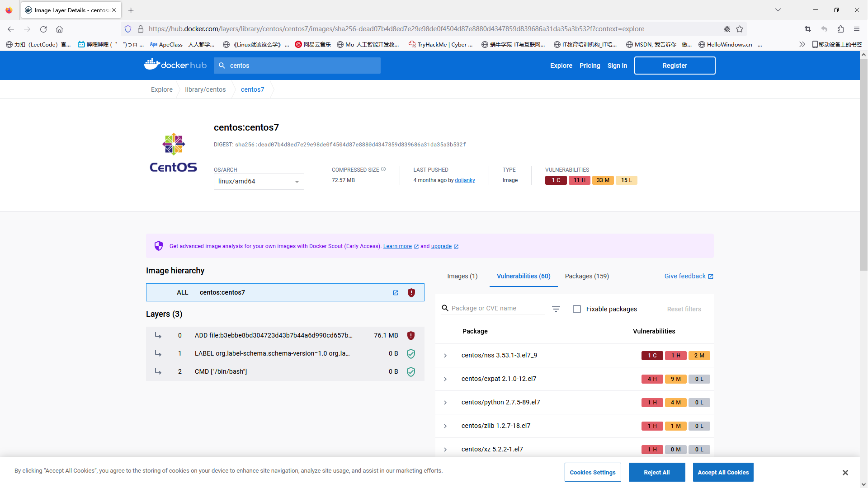Image resolution: width=868 pixels, height=488 pixels.
Task: Expand the centos/xz 5.2.2-1.el7 row
Action: [x=445, y=450]
